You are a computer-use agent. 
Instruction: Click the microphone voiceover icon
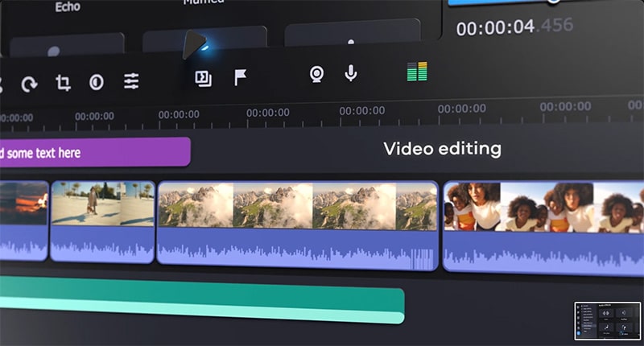pos(350,74)
